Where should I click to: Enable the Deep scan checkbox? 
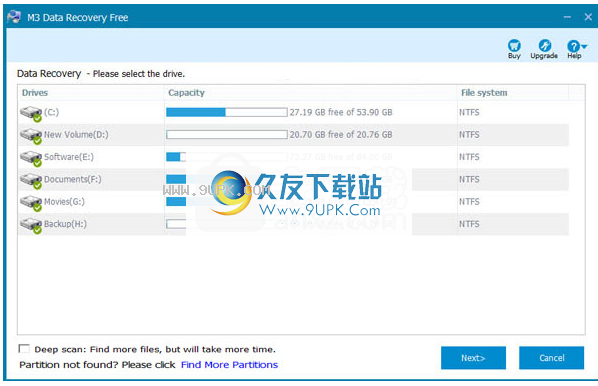tap(24, 349)
